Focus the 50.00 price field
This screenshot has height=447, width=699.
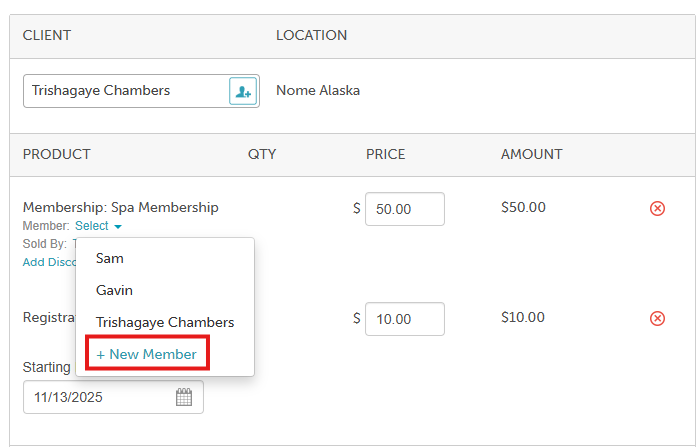coord(404,209)
